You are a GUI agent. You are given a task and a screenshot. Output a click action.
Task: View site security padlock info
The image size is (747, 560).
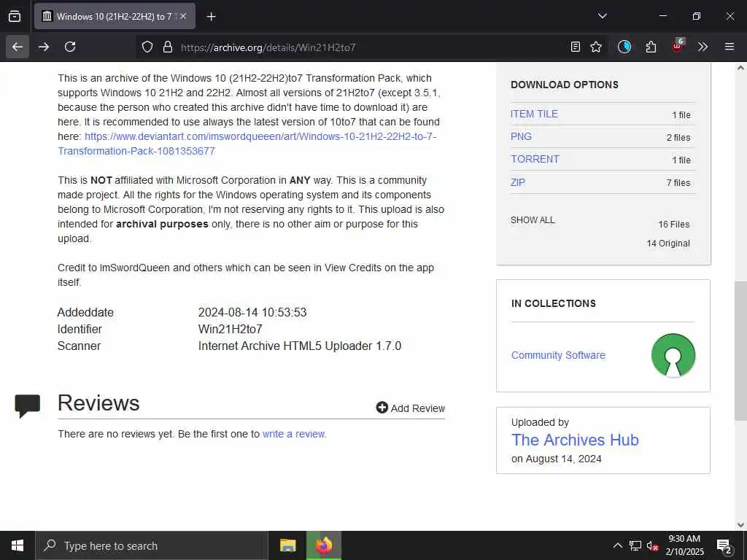[x=167, y=47]
